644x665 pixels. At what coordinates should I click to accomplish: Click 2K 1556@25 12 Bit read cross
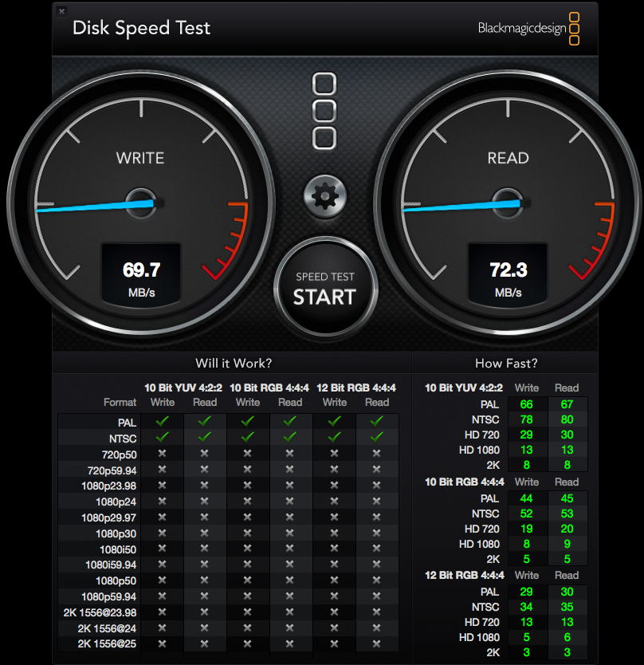pyautogui.click(x=376, y=643)
